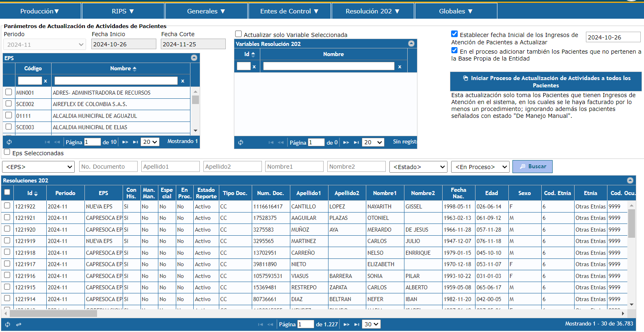Collapse the Variables Resolución 202 panel
Viewport: 644px width, 332px height.
point(411,43)
